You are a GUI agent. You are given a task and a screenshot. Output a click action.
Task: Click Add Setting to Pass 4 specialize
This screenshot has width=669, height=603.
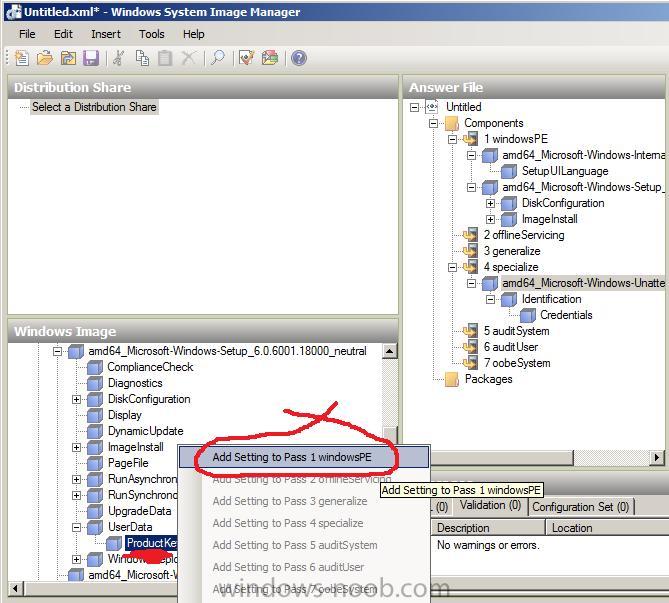pyautogui.click(x=288, y=523)
